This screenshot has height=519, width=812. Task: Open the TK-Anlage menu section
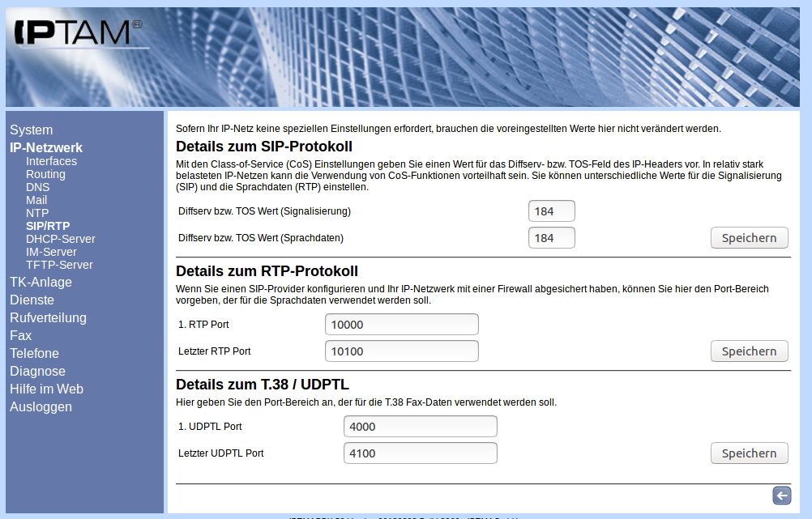pyautogui.click(x=41, y=282)
